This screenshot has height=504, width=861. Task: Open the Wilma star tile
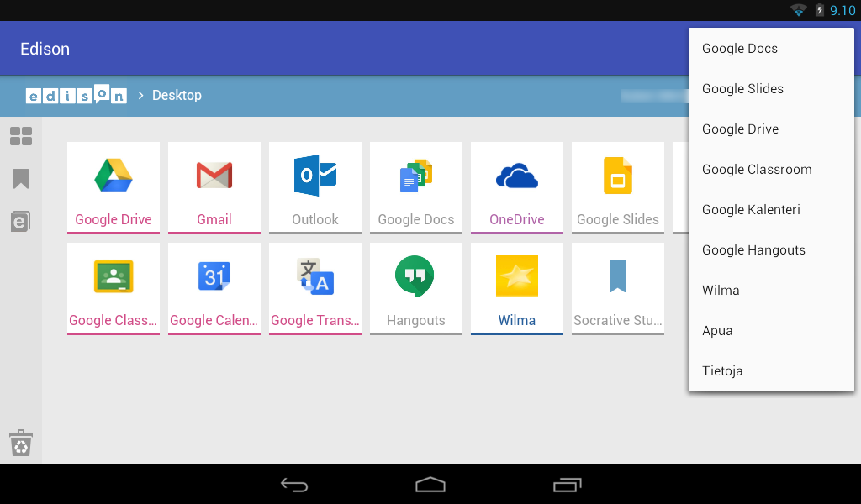517,288
